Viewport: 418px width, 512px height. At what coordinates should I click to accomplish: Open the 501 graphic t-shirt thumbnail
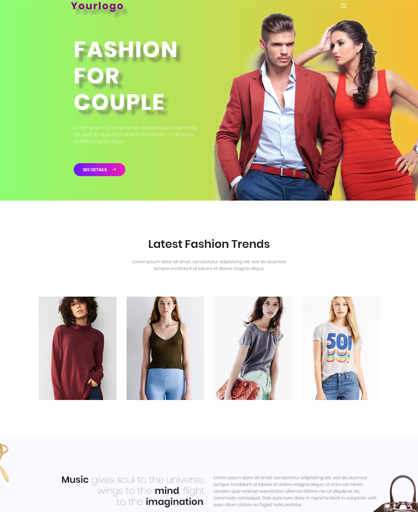(340, 348)
